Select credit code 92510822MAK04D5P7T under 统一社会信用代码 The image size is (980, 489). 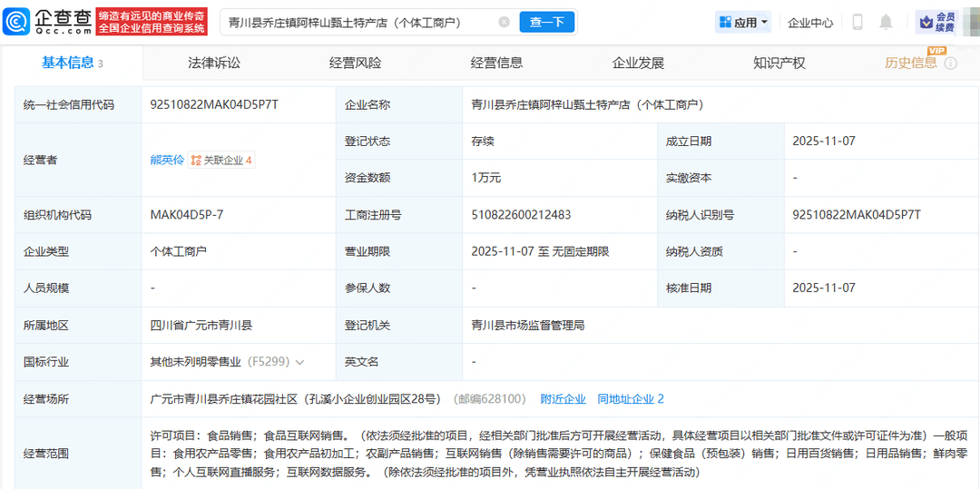(x=214, y=105)
